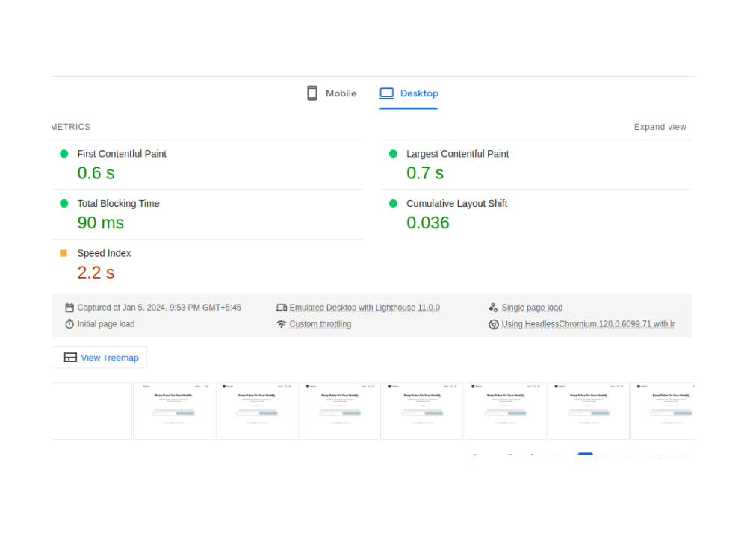Click the 0.036 value
This screenshot has width=747, height=560.
[428, 223]
